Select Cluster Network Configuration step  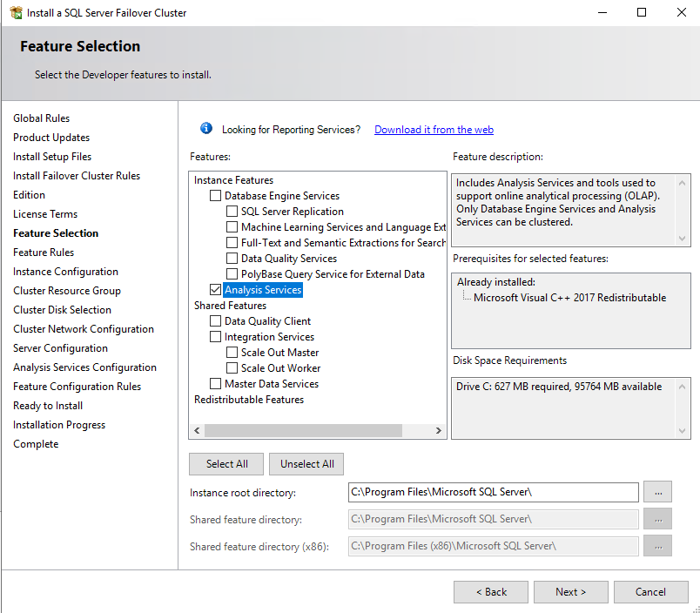pos(84,329)
